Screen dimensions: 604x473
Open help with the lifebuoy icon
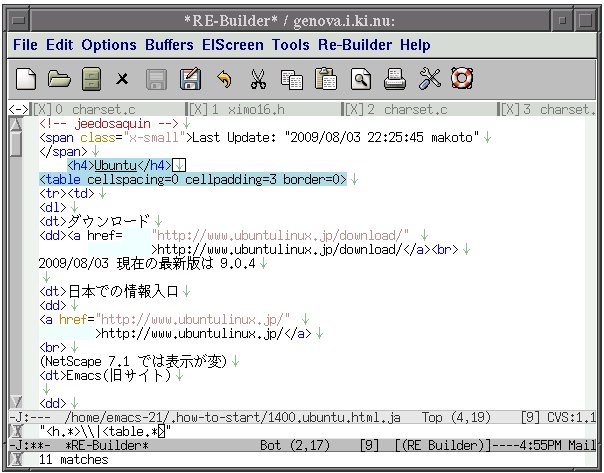[462, 78]
